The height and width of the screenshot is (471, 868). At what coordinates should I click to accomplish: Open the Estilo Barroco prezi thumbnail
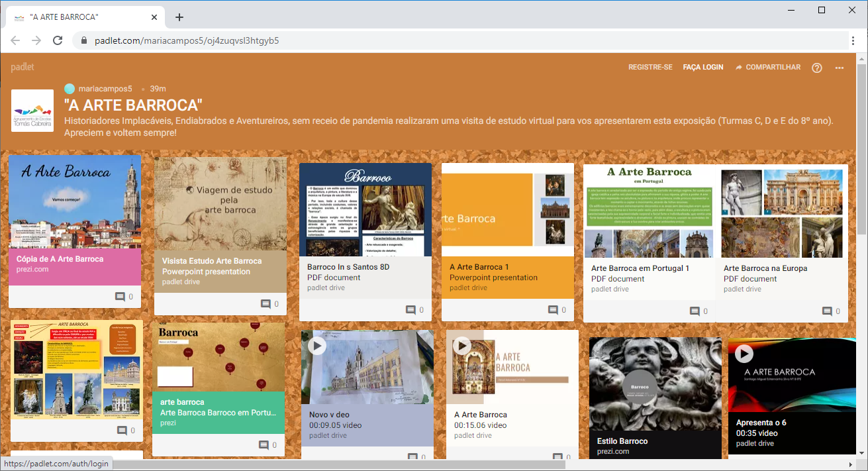[655, 384]
